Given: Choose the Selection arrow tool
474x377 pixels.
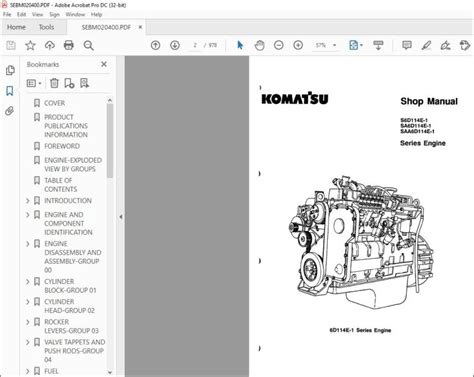Looking at the screenshot, I should [240, 45].
